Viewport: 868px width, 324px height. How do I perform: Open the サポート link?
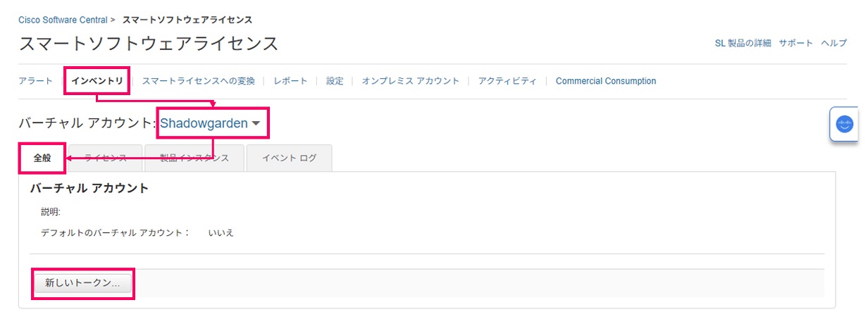(x=795, y=43)
